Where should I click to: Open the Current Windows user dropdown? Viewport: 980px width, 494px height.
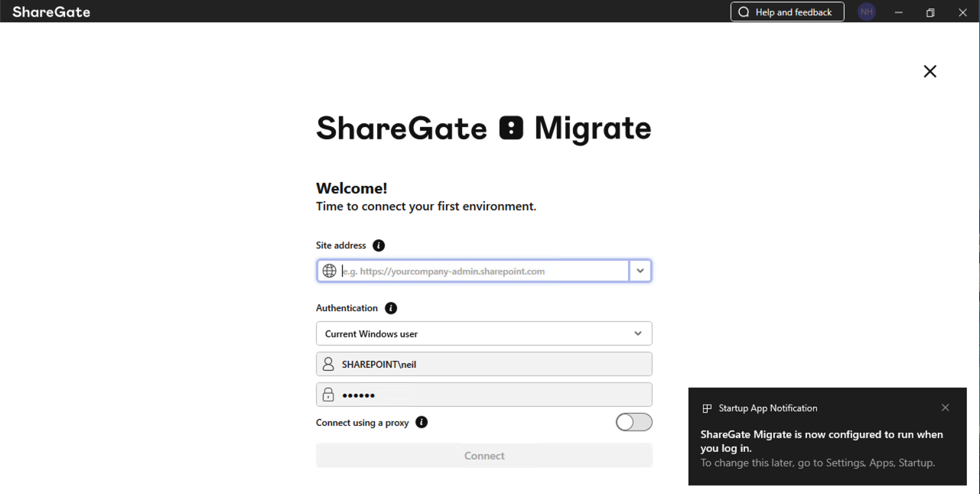point(484,333)
